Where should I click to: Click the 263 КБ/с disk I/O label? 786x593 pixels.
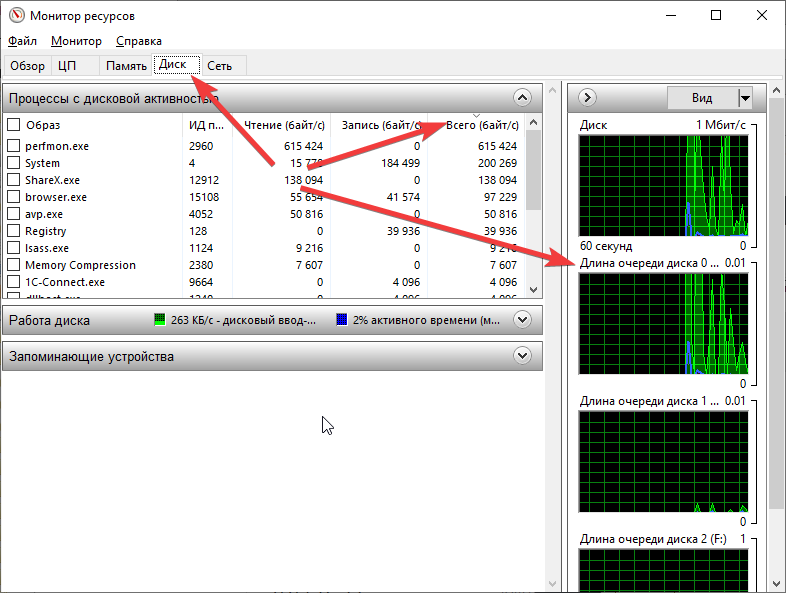point(244,320)
